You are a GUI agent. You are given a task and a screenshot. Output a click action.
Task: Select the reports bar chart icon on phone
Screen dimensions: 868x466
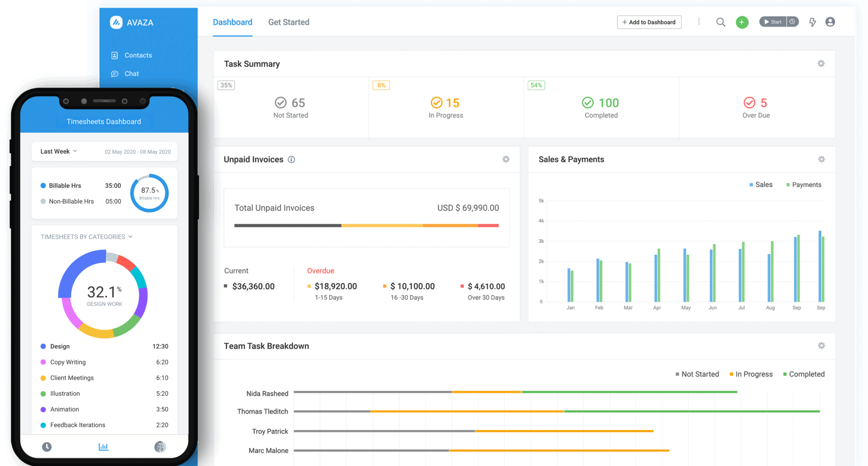(x=103, y=446)
